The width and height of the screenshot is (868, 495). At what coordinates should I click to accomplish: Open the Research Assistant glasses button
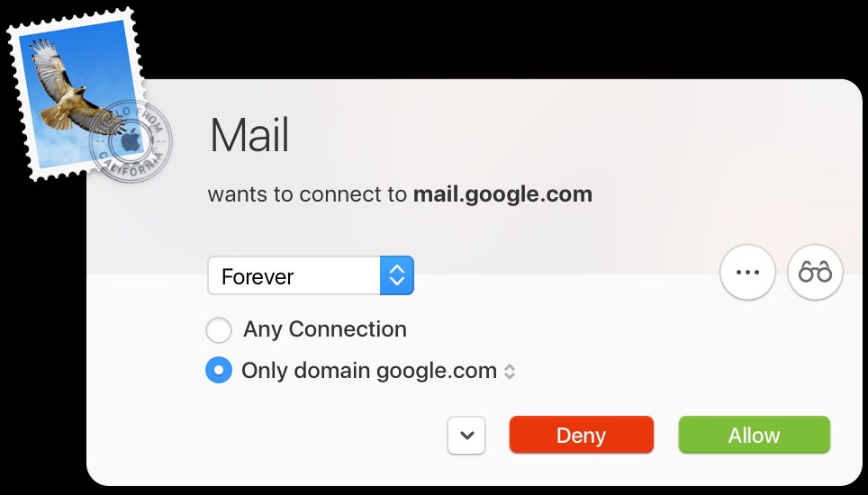(815, 272)
